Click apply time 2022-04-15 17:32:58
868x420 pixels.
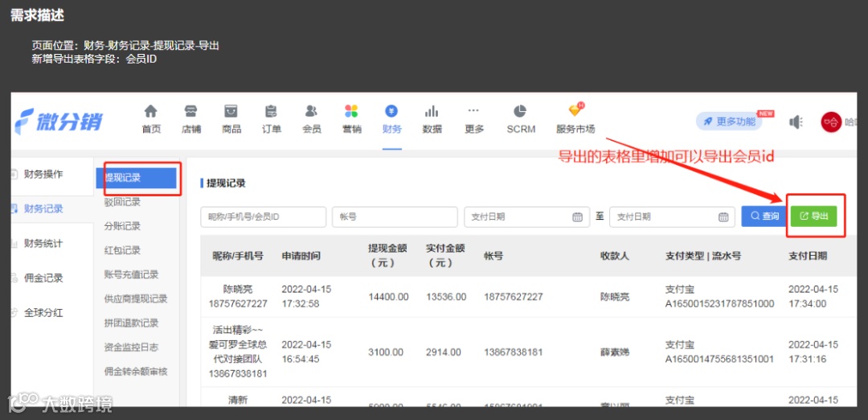[307, 296]
